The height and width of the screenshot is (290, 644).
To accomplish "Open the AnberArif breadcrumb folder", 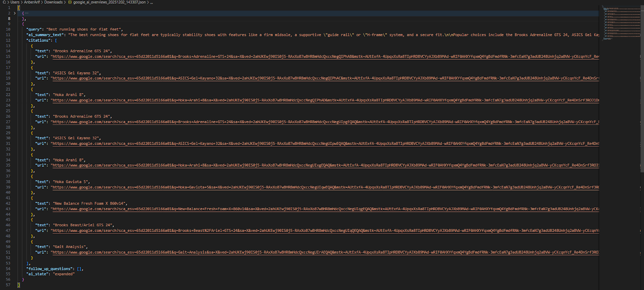I will click(x=32, y=2).
